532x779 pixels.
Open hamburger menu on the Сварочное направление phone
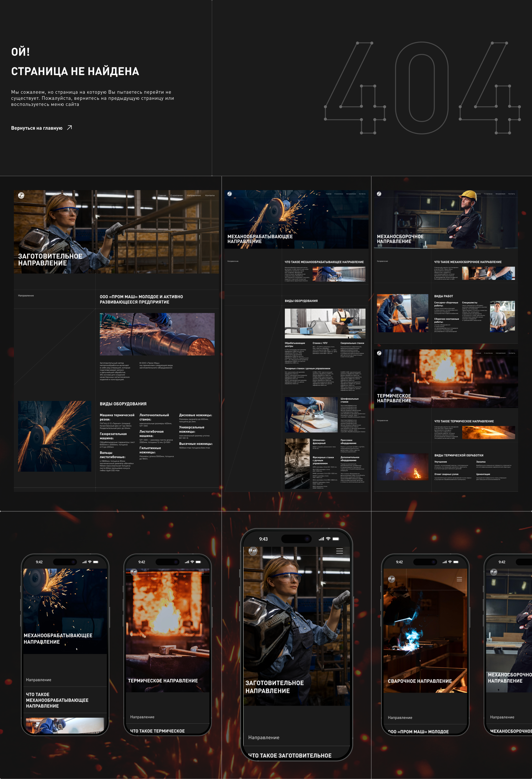(x=459, y=579)
